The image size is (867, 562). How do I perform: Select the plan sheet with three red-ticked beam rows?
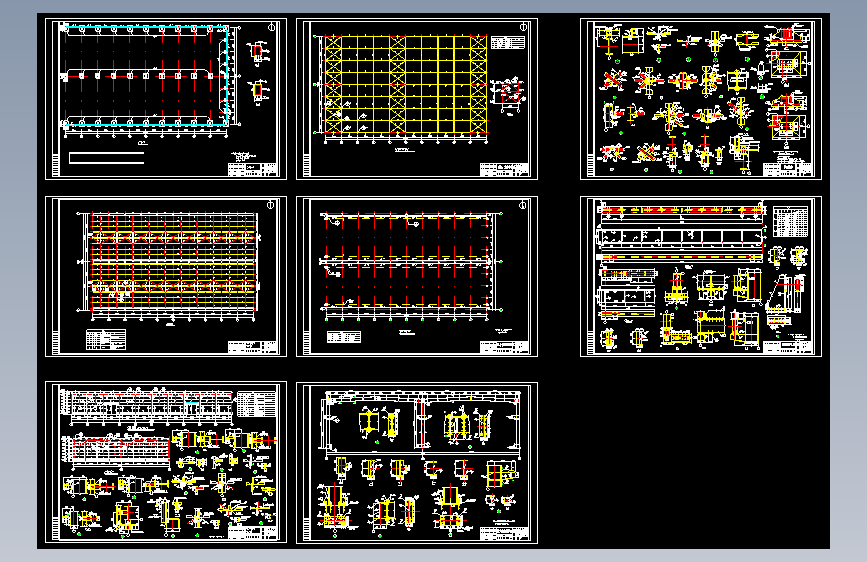point(417,277)
